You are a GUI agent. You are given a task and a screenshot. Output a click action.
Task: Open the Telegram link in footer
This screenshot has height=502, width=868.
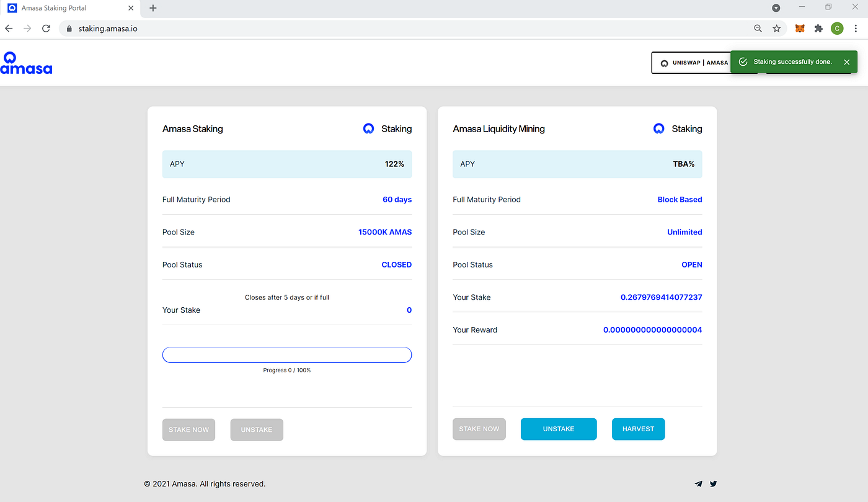pyautogui.click(x=699, y=483)
